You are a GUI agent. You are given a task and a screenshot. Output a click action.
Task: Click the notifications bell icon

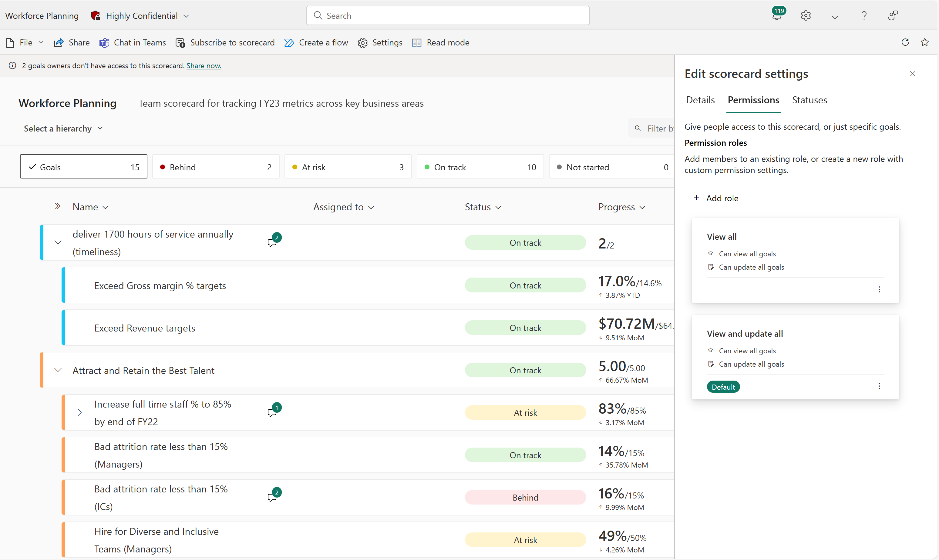point(776,15)
